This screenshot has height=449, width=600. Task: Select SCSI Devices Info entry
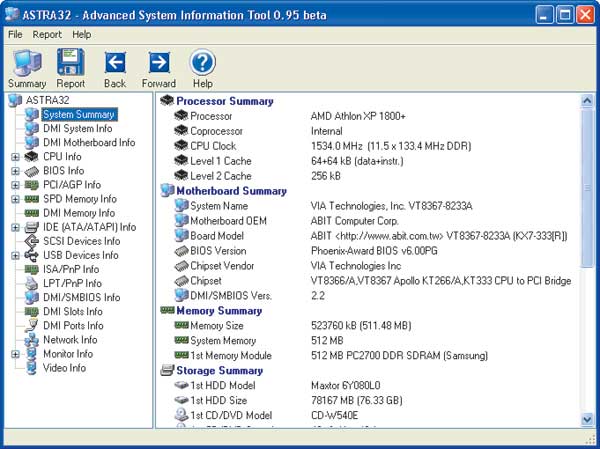tap(81, 241)
